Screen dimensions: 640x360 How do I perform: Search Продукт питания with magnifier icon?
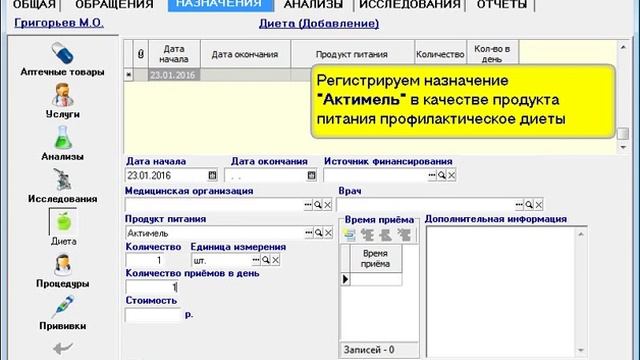[319, 233]
